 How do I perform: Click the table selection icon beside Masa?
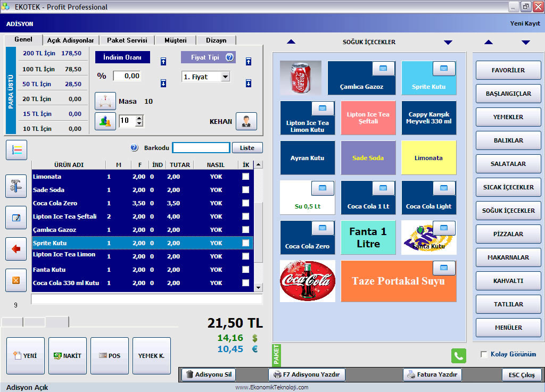click(105, 101)
